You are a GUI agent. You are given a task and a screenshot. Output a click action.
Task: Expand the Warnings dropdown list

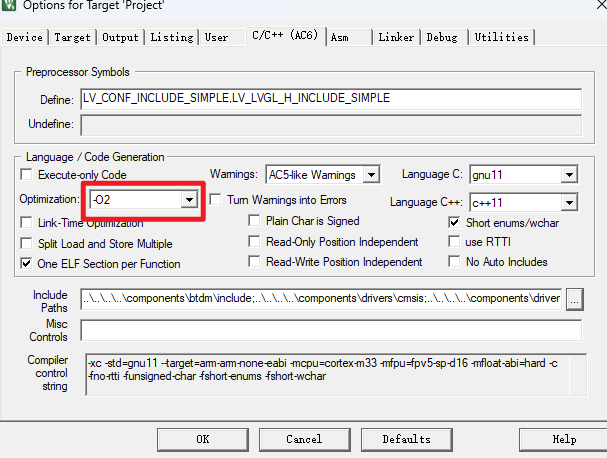371,175
